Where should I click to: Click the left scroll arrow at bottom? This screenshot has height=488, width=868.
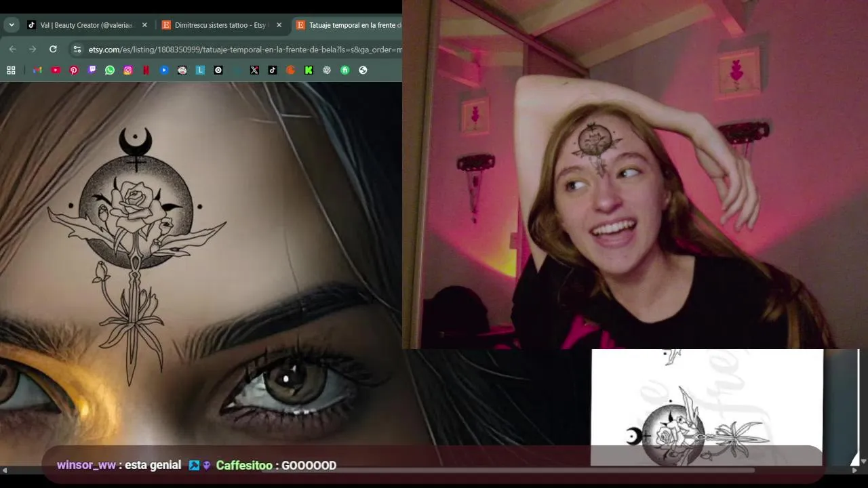pos(5,470)
